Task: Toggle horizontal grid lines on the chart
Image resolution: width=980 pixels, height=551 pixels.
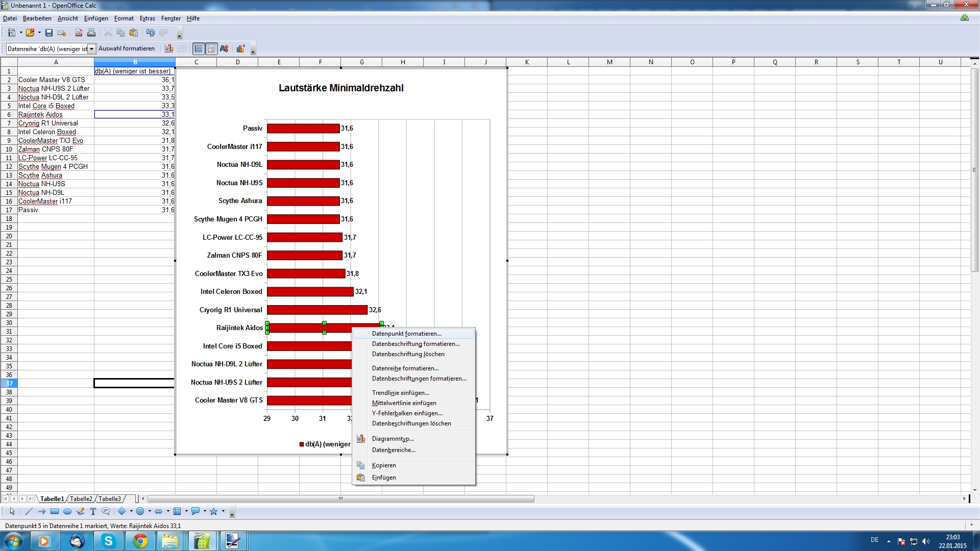Action: [199, 48]
